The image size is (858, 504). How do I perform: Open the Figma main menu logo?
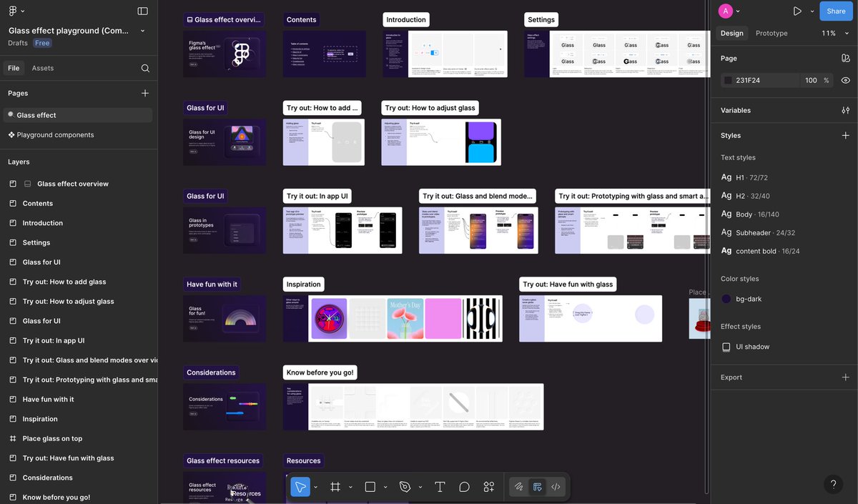coord(13,11)
